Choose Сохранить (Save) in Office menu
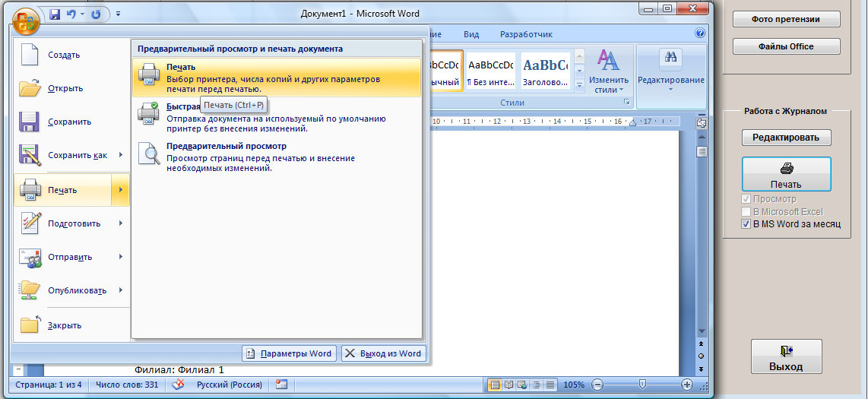The width and height of the screenshot is (868, 399). [72, 122]
